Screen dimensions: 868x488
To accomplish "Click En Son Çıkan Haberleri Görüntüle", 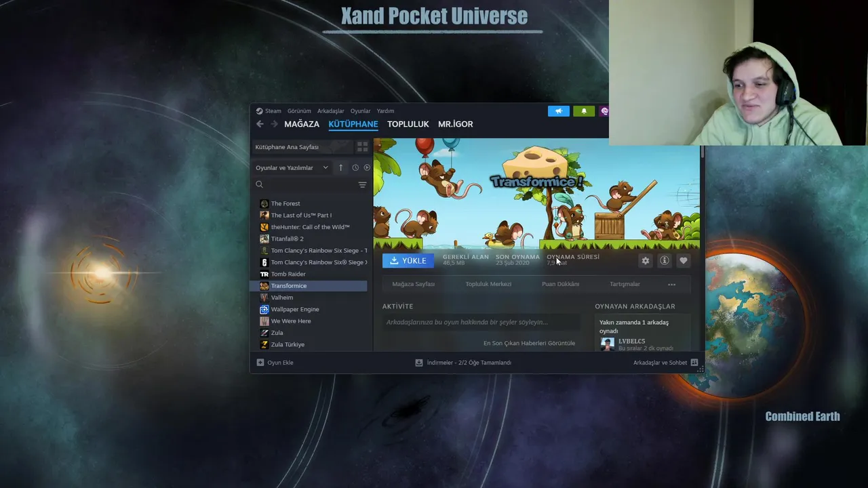I will pos(529,343).
